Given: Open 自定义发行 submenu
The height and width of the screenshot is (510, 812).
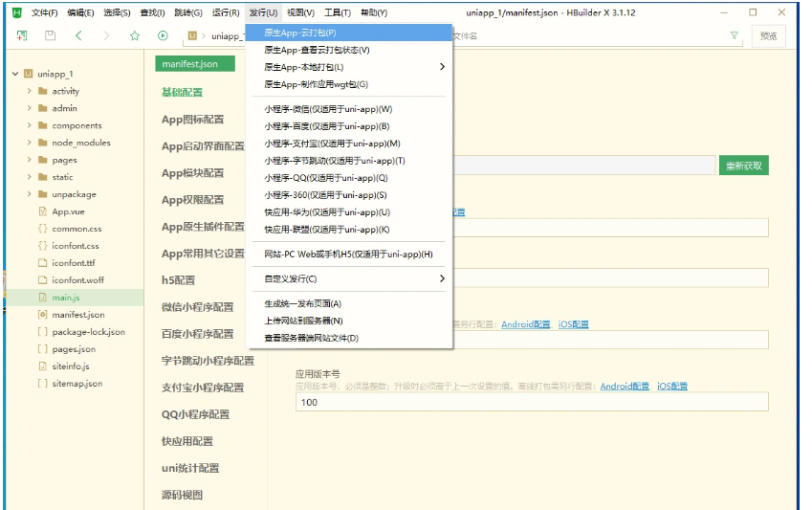Looking at the screenshot, I should click(x=349, y=278).
